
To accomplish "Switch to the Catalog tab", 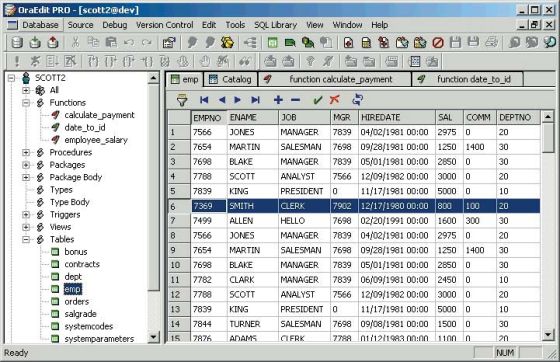I will [x=230, y=79].
